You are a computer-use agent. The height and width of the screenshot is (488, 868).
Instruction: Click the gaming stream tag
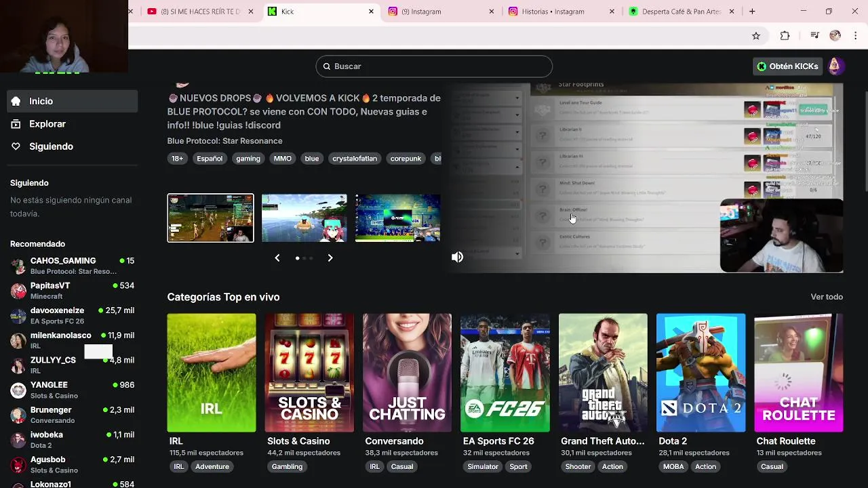click(248, 159)
